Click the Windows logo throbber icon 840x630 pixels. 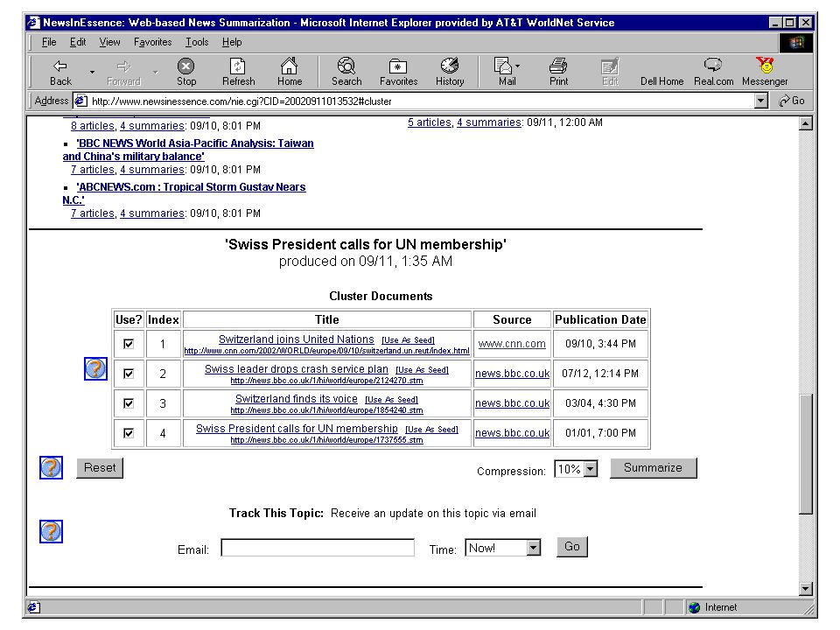click(795, 42)
